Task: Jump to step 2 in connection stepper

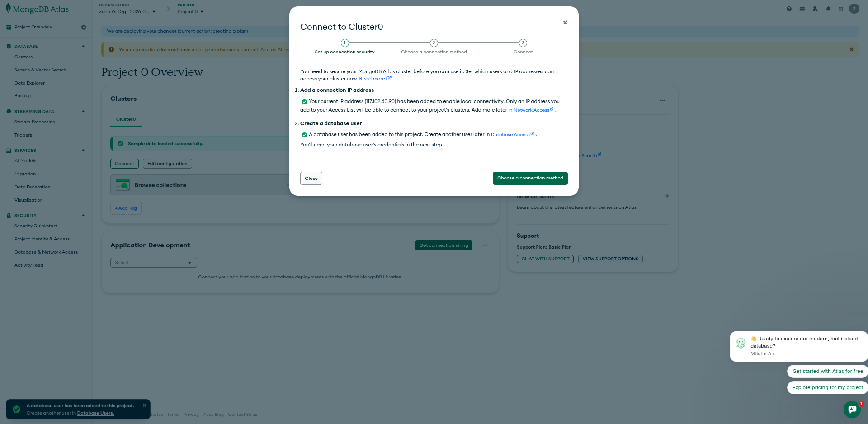Action: [x=434, y=43]
